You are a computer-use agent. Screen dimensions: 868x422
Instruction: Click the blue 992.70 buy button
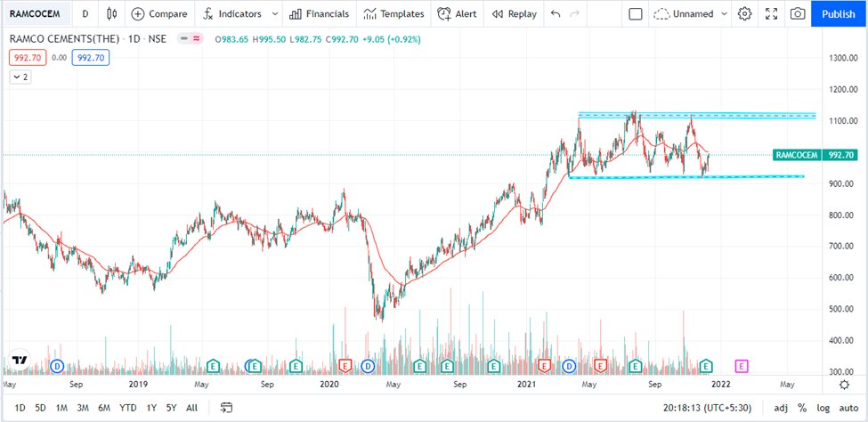click(x=91, y=57)
